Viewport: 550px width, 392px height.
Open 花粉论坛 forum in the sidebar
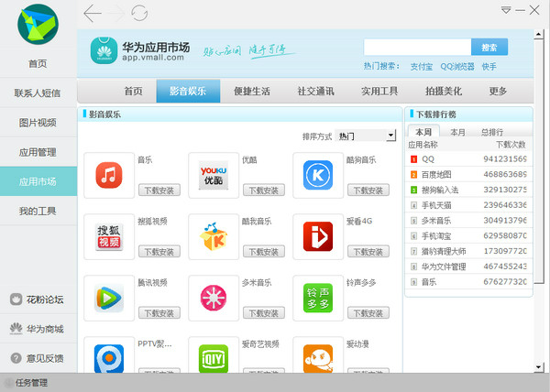pyautogui.click(x=38, y=299)
